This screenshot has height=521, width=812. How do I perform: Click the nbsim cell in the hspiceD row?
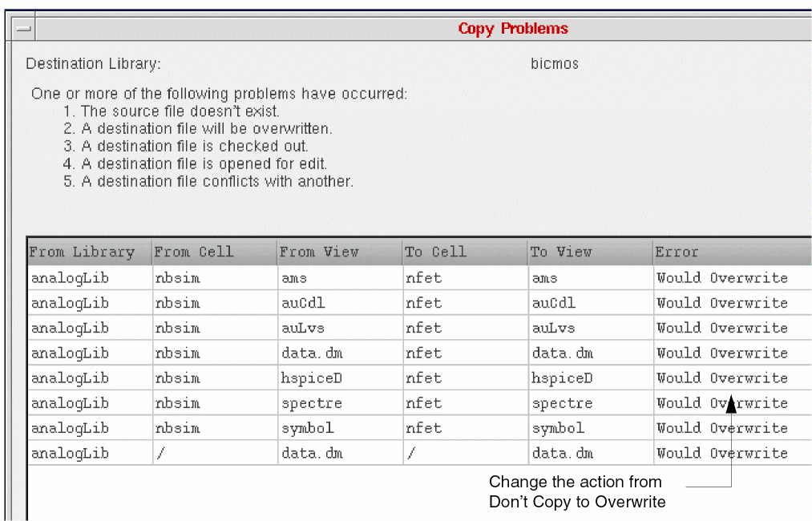tap(177, 378)
